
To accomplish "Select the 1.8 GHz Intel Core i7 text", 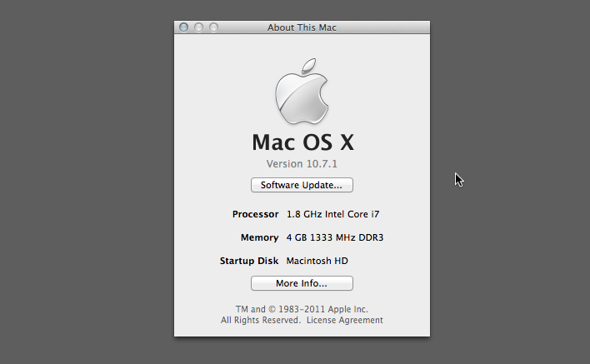I will pyautogui.click(x=333, y=214).
